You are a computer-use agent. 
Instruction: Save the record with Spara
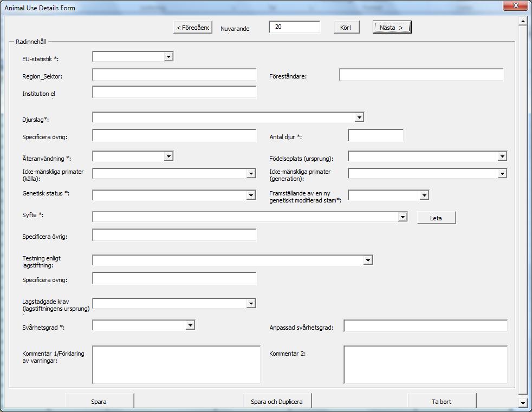pyautogui.click(x=99, y=401)
